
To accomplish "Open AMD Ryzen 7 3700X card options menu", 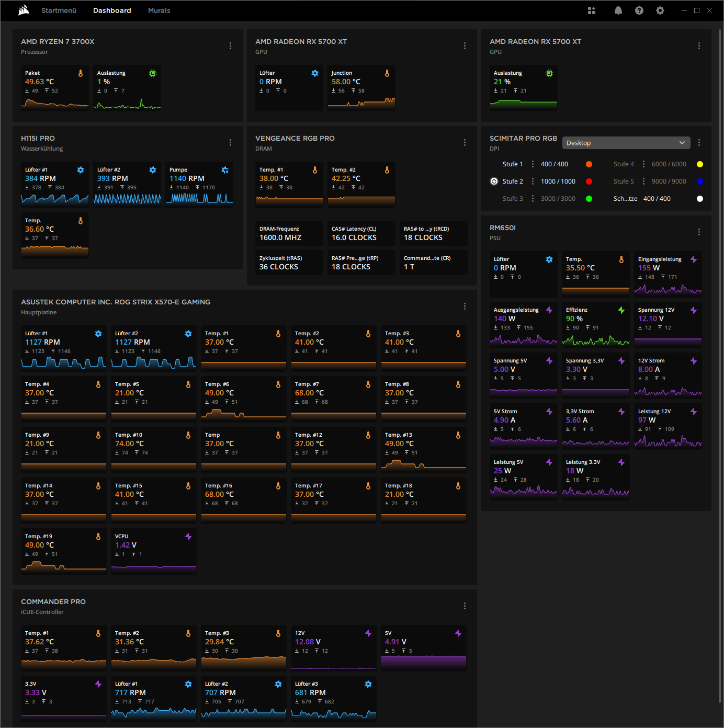I will pos(230,46).
